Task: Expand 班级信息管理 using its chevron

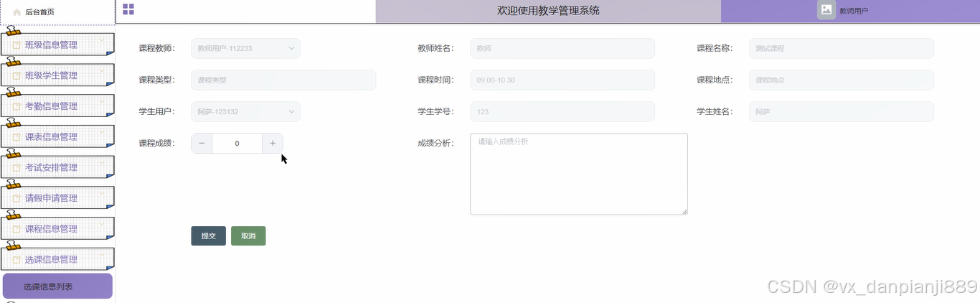Action: click(x=102, y=39)
